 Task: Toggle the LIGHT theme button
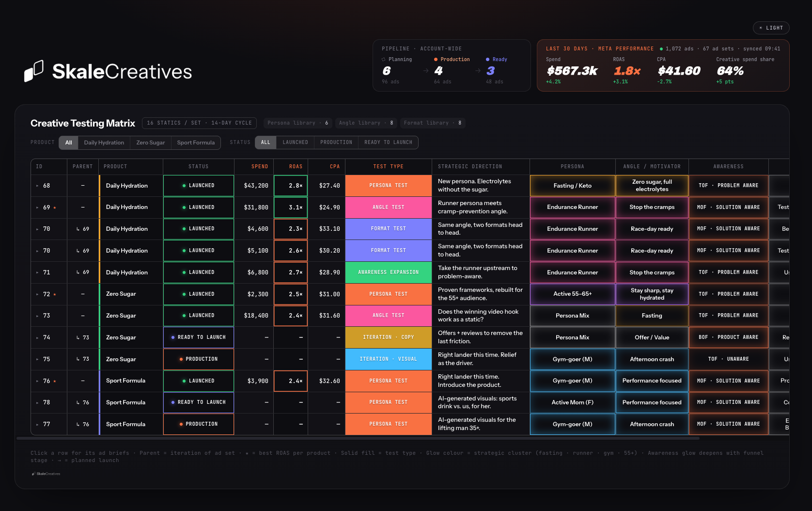(771, 28)
